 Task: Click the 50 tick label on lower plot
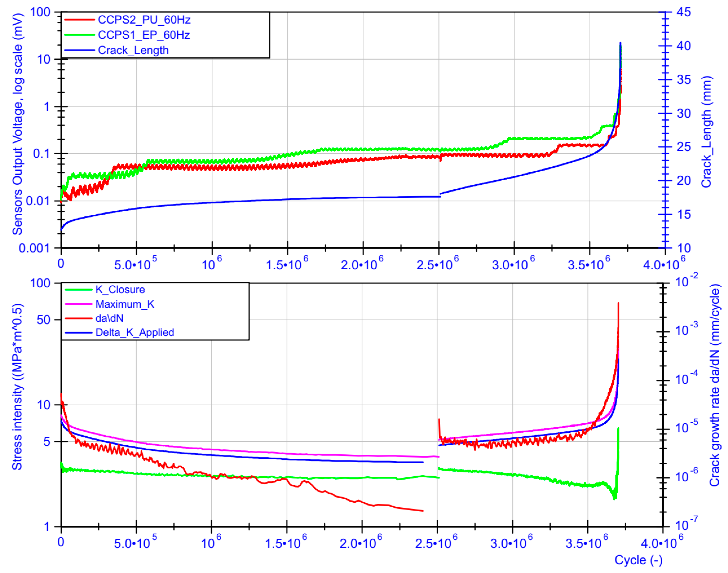click(44, 320)
